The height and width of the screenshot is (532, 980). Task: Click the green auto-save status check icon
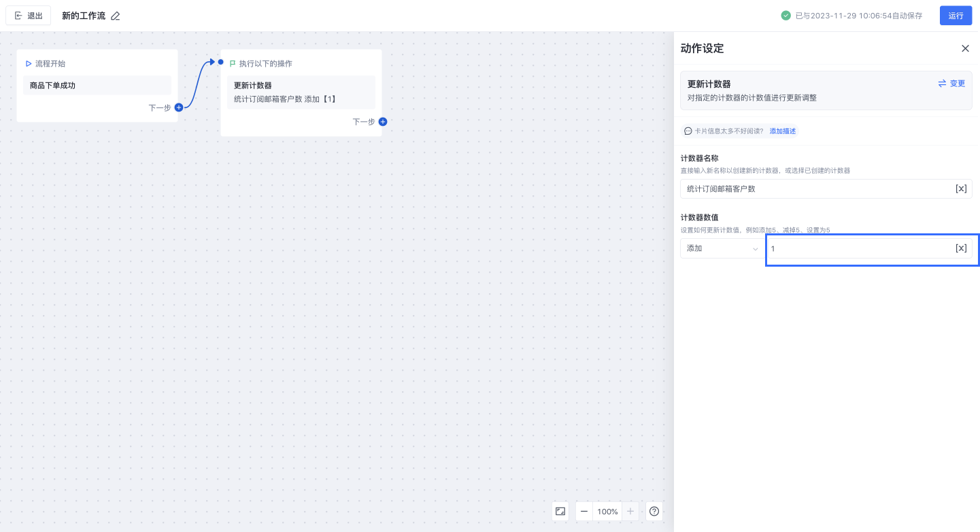tap(785, 16)
